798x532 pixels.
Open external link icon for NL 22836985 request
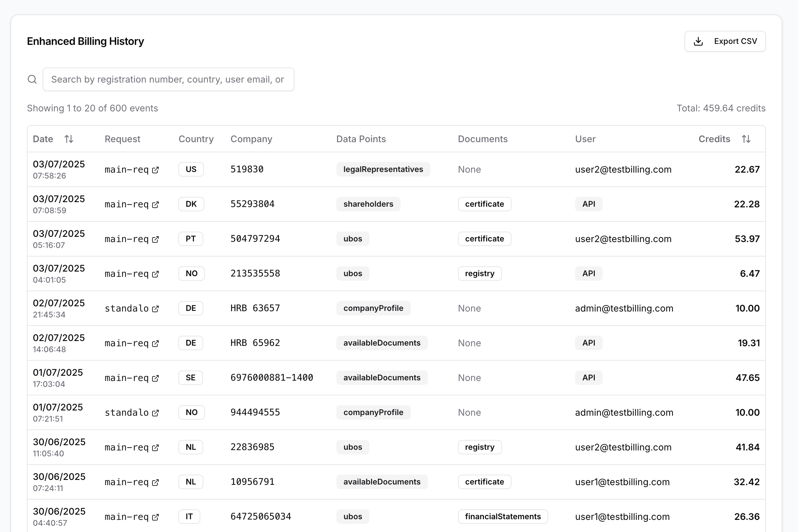(x=155, y=447)
